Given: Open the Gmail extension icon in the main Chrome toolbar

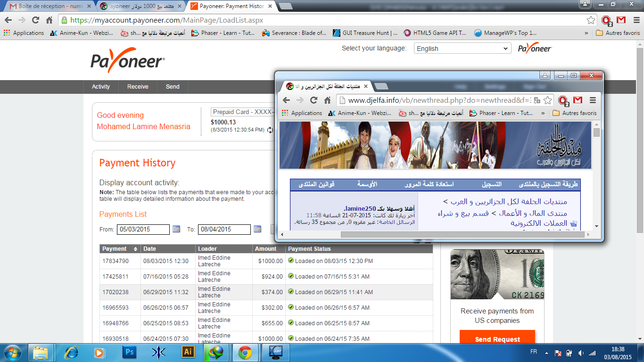Looking at the screenshot, I should tap(621, 20).
